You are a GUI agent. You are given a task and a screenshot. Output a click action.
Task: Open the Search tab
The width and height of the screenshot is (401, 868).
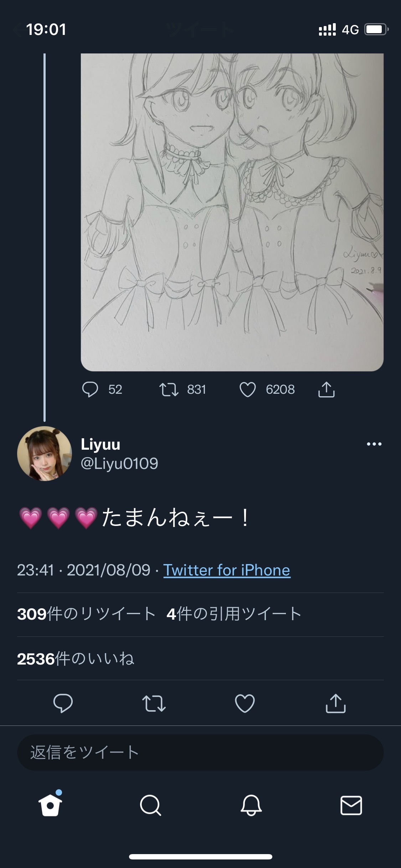(x=150, y=805)
